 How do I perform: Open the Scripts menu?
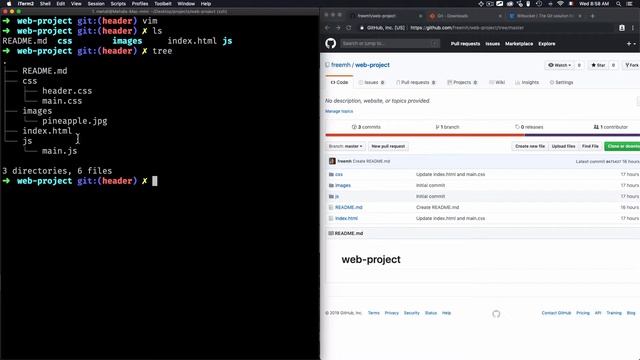pyautogui.click(x=118, y=4)
